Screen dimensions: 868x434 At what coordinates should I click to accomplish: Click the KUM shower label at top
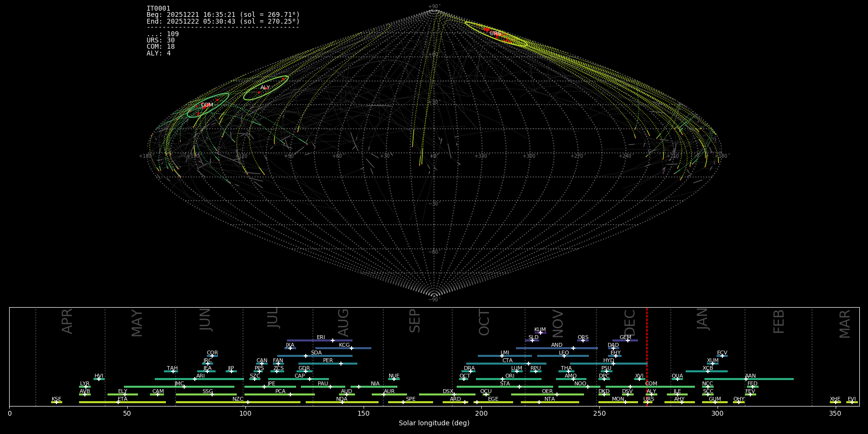tap(540, 330)
